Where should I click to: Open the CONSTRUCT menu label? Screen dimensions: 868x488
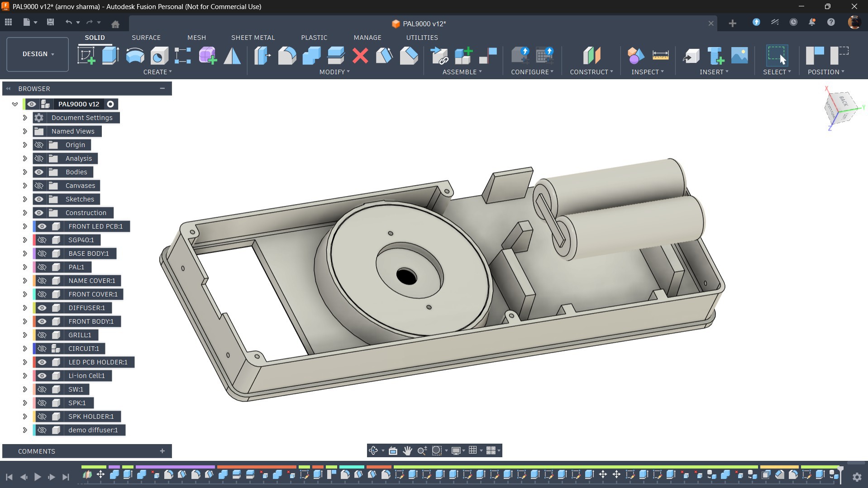click(591, 72)
